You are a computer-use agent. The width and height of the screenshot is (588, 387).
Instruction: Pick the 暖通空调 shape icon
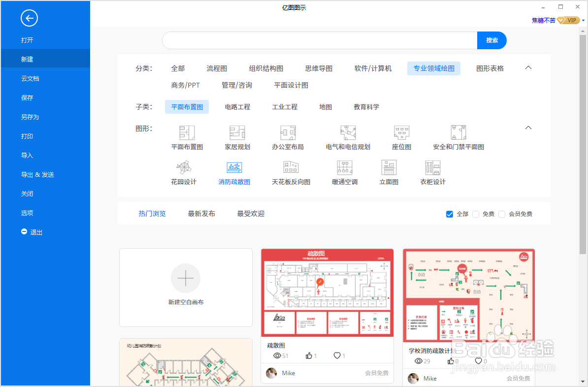(345, 167)
